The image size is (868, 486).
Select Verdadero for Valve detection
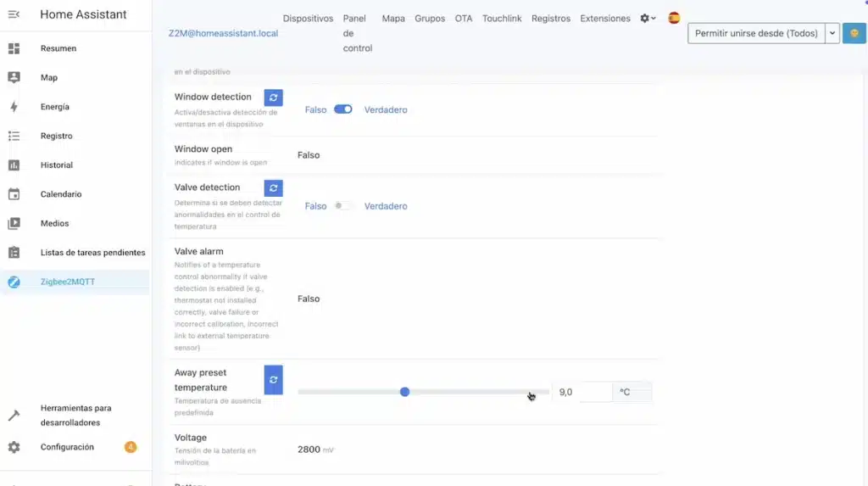coord(386,206)
